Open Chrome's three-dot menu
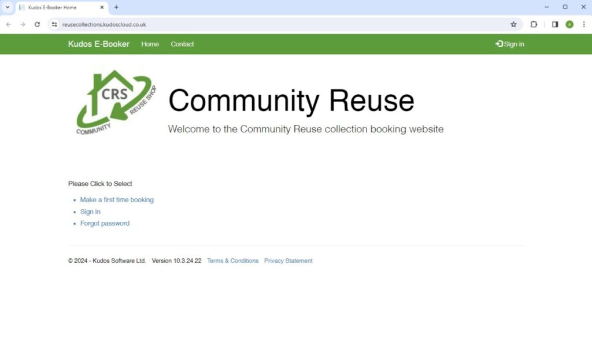This screenshot has height=364, width=592. click(584, 24)
